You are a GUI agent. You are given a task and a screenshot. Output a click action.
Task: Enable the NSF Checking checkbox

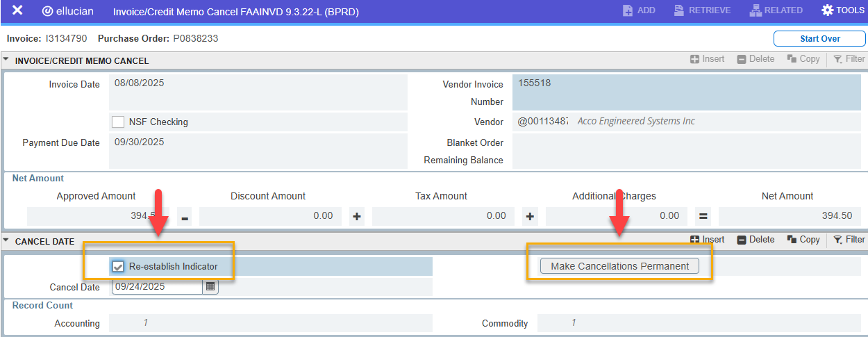(118, 122)
